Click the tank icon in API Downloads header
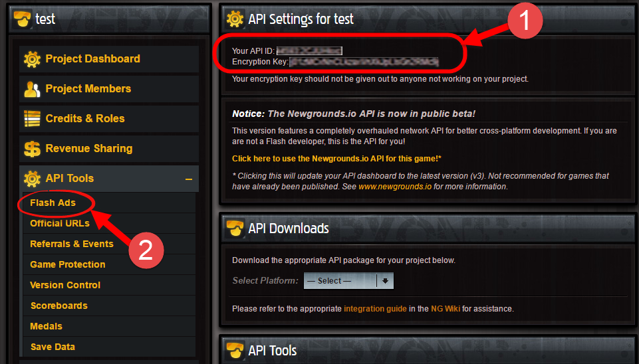639x364 pixels. coord(235,228)
